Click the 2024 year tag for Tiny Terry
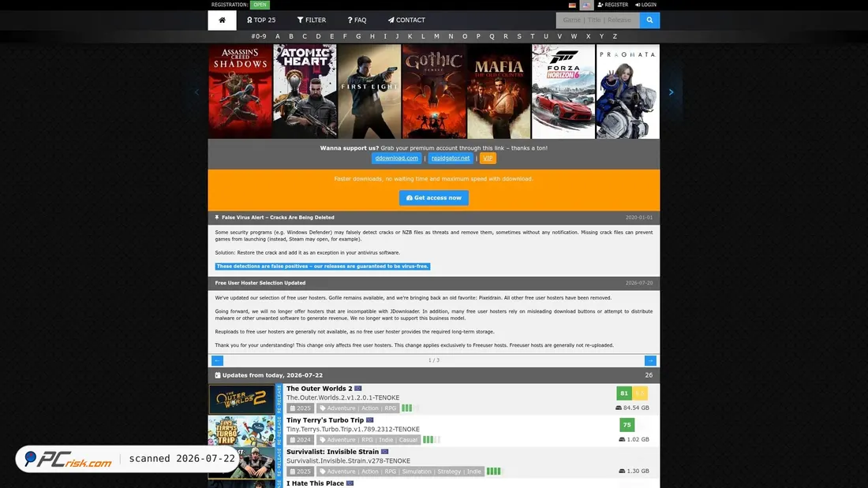 coord(300,440)
